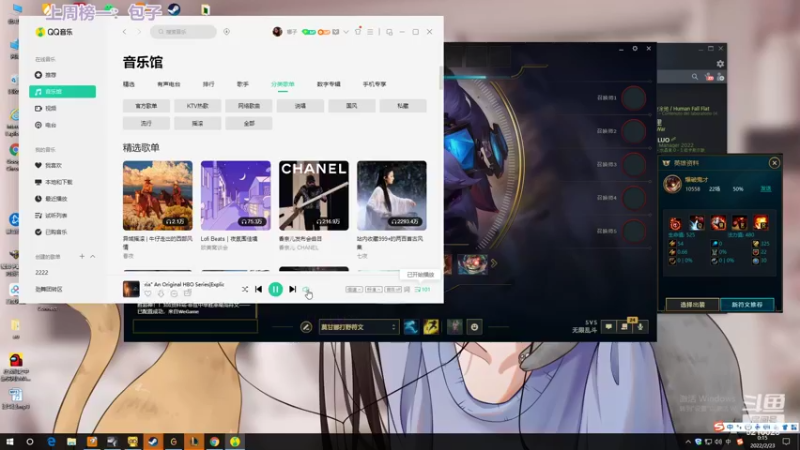
Task: Open the more actions icon beside comments
Action: point(187,293)
